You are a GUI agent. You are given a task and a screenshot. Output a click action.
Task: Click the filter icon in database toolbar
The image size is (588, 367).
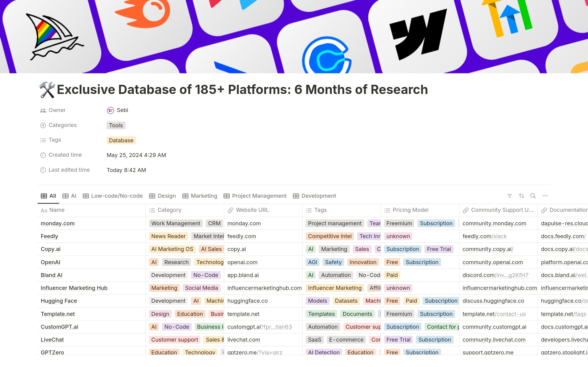point(510,196)
